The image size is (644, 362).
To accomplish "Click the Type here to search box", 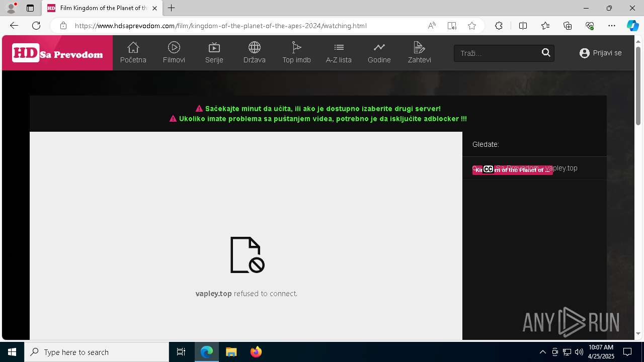I will (97, 352).
